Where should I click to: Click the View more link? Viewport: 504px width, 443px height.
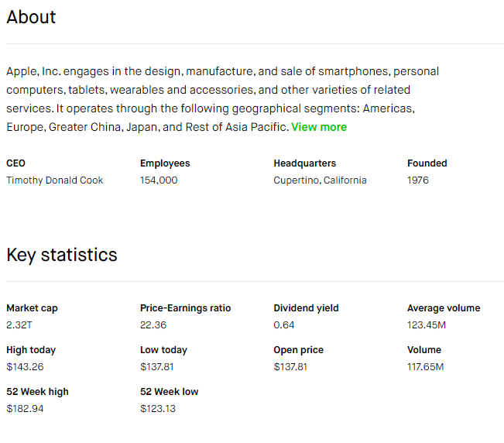(318, 127)
